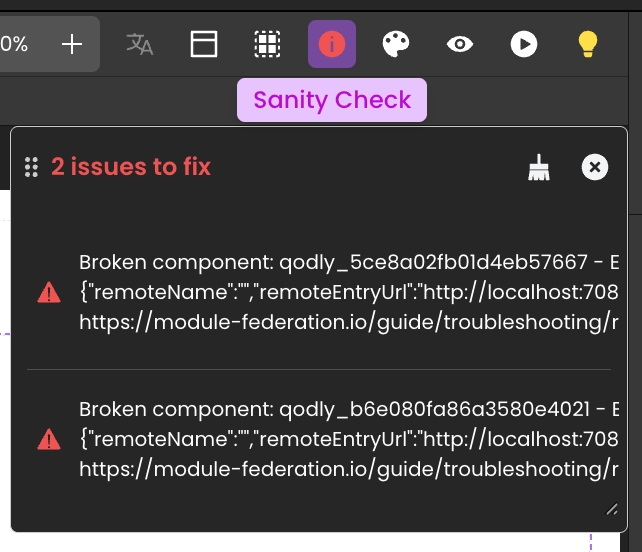Click the zoom in plus button

tap(72, 44)
